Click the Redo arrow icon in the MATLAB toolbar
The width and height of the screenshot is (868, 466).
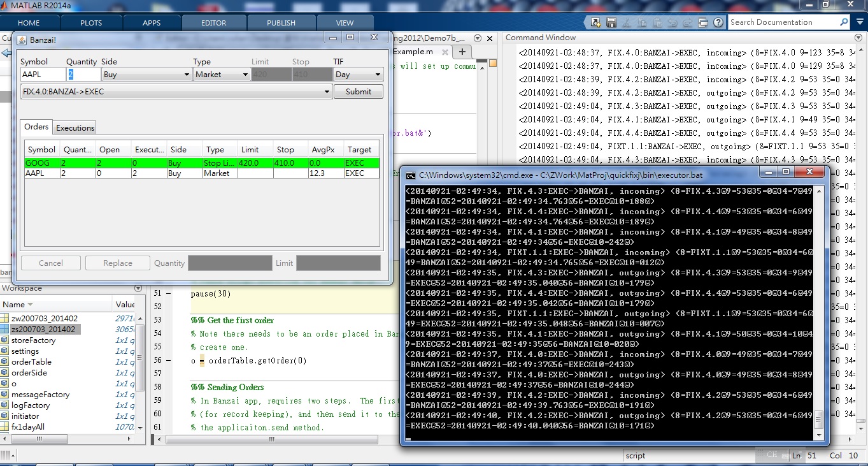pos(687,22)
